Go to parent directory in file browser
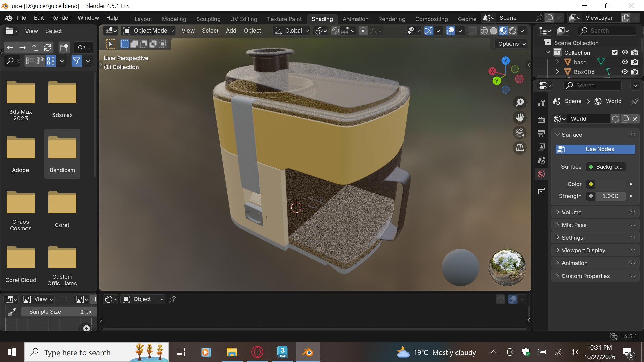Viewport: 644px width, 362px height. click(35, 47)
